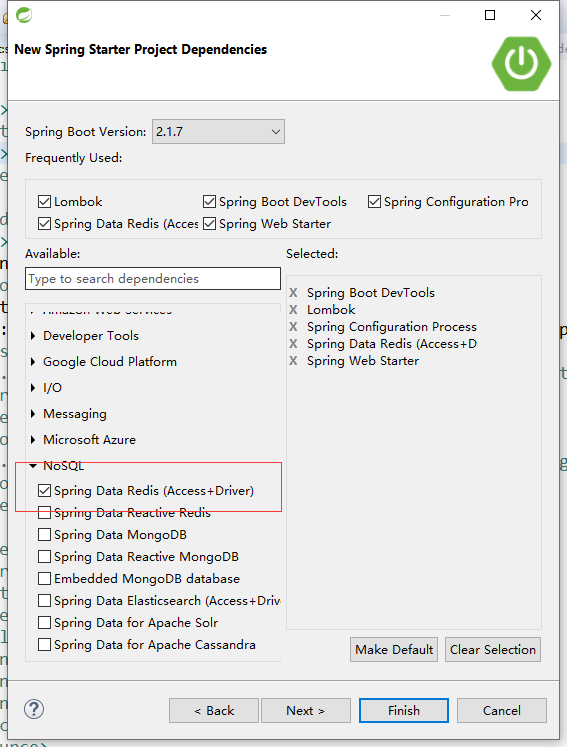The image size is (567, 747).
Task: Cancel the dependencies dialog
Action: (502, 711)
